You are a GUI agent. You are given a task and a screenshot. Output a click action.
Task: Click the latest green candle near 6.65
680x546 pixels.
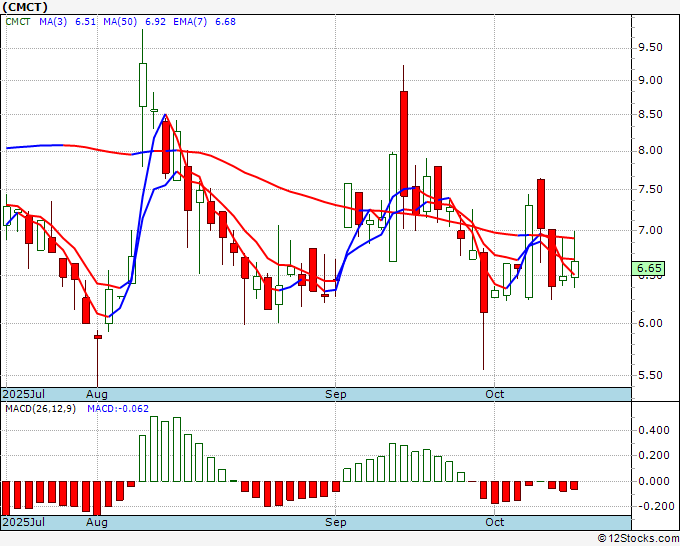coord(575,269)
